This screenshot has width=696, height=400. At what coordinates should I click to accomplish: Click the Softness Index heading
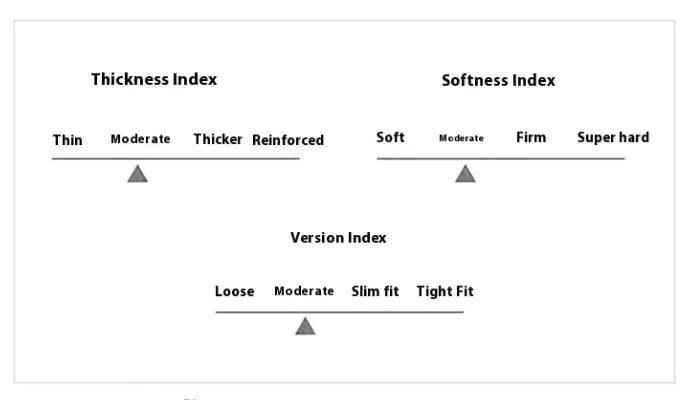(x=498, y=80)
